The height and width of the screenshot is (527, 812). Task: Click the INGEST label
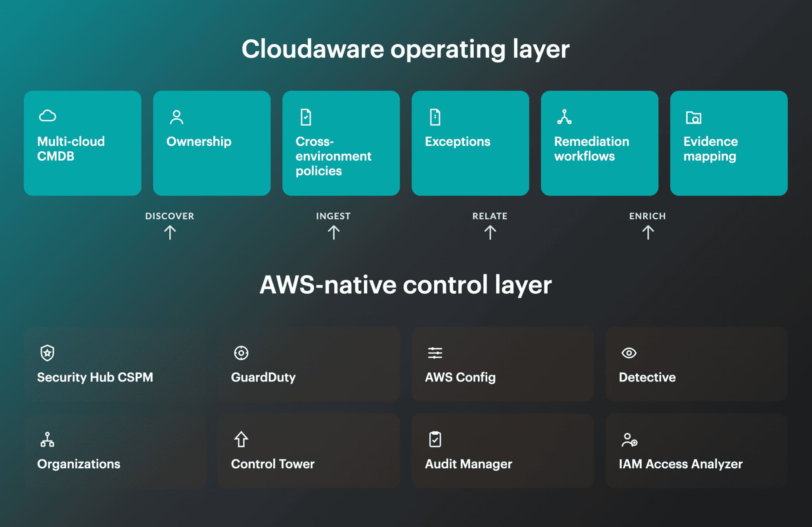click(x=333, y=216)
